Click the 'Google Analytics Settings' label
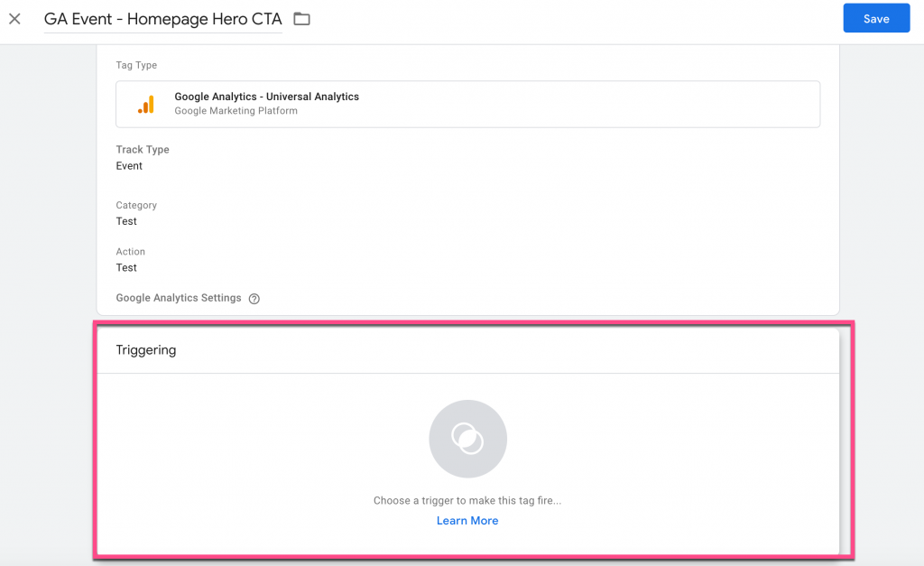This screenshot has height=566, width=924. (x=179, y=298)
